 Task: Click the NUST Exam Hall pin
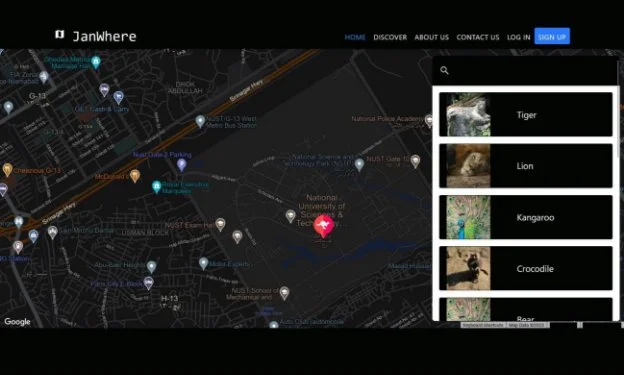[x=220, y=224]
